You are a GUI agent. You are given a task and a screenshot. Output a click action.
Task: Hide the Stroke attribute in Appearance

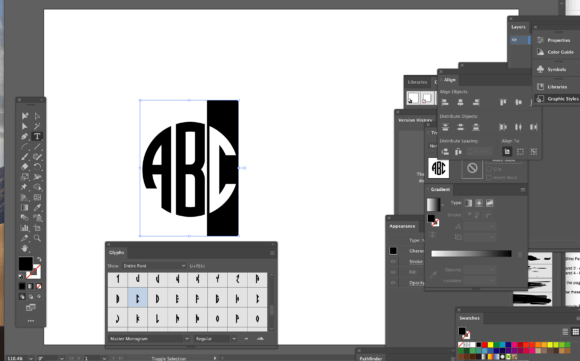coord(393,262)
